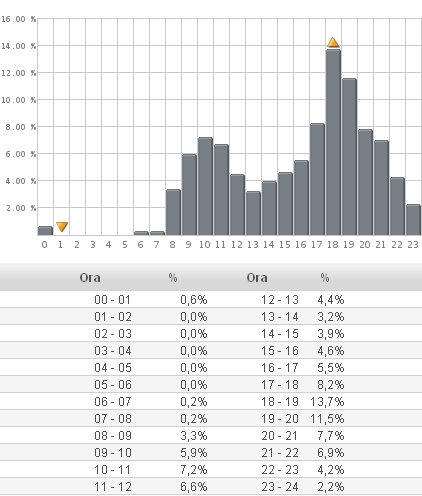Select the bar for hour 13
Image resolution: width=422 pixels, height=496 pixels.
253,213
